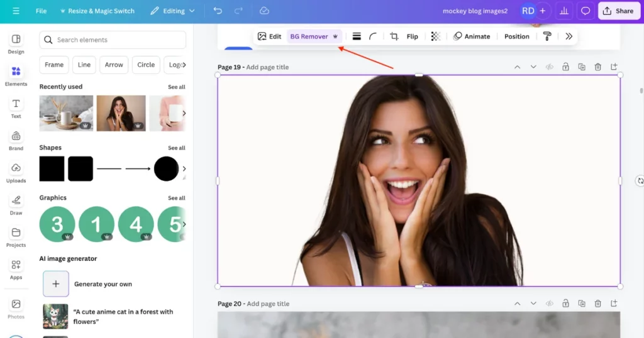See all Shapes
This screenshot has height=338, width=644.
click(177, 148)
